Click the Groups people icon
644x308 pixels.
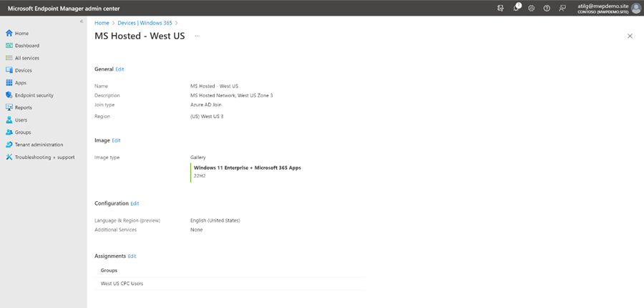[9, 133]
